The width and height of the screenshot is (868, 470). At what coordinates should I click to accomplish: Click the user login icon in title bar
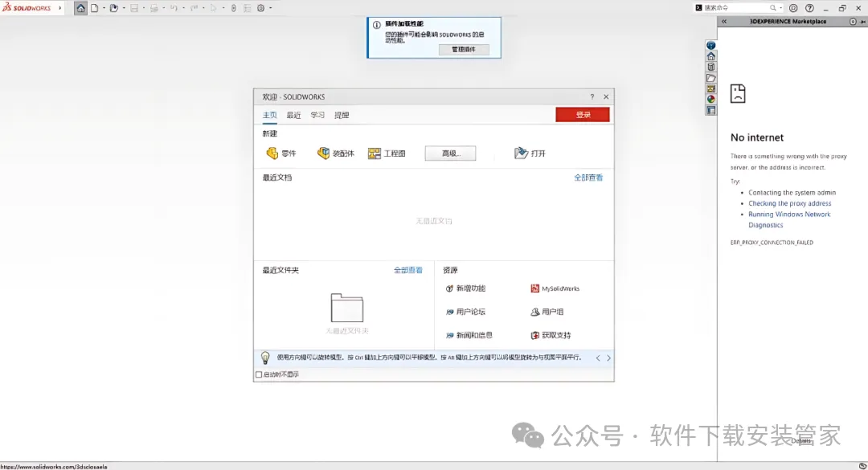tap(793, 8)
